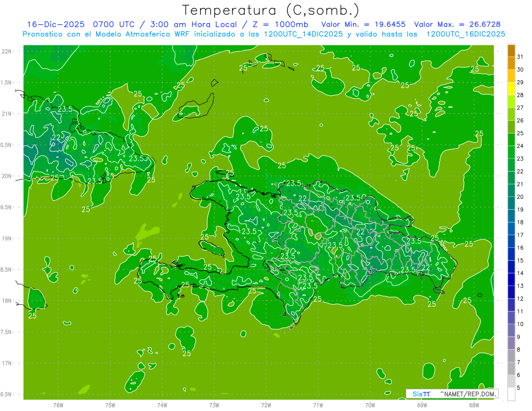Click the title "Temperatura (C,somb.)"
The image size is (532, 411).
(x=271, y=10)
